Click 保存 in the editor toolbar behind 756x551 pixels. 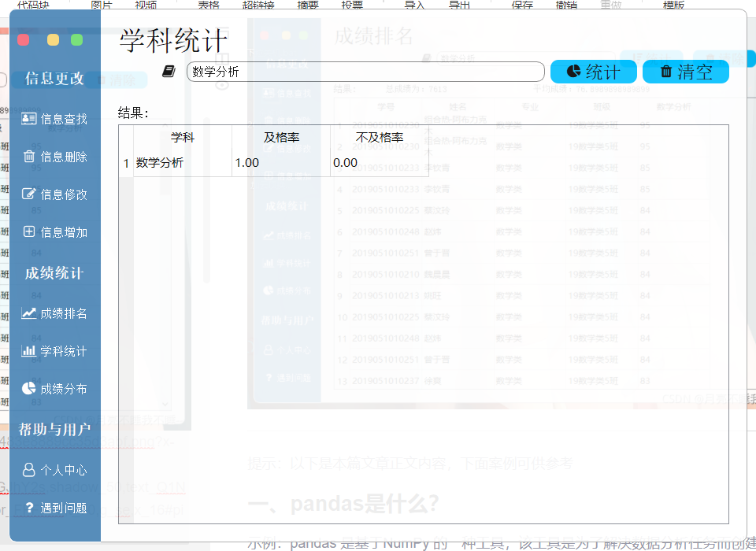pos(522,5)
